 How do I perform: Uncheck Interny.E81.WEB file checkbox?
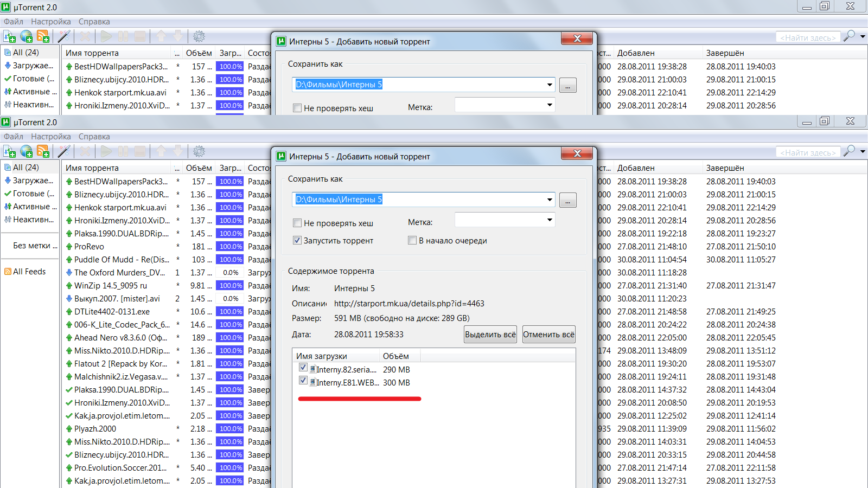[x=303, y=380]
